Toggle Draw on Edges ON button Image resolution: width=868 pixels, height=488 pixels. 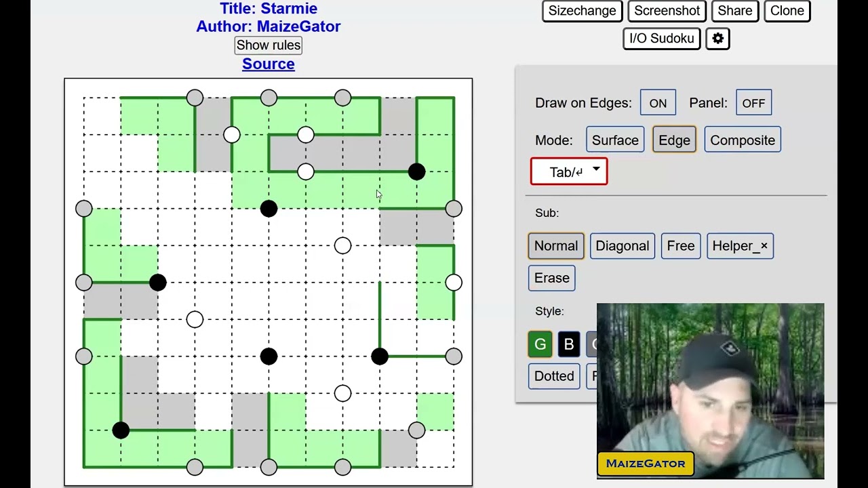click(658, 103)
